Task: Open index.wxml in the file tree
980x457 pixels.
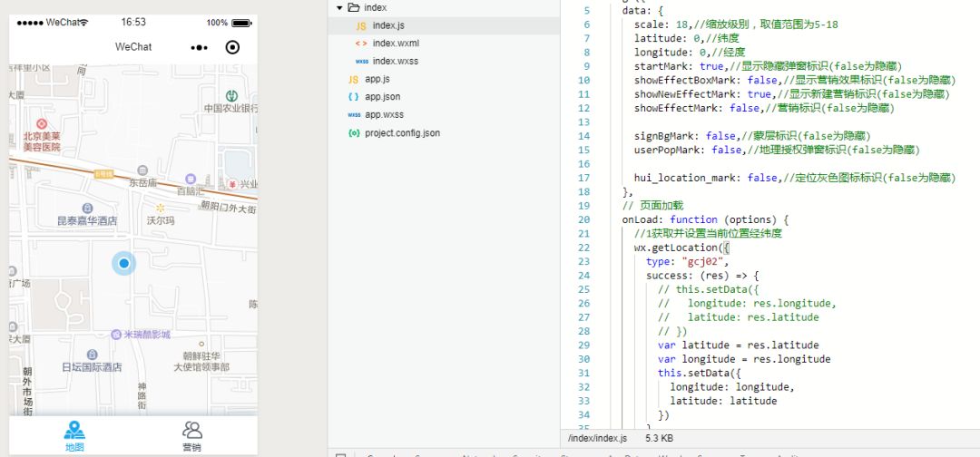Action: click(x=396, y=44)
